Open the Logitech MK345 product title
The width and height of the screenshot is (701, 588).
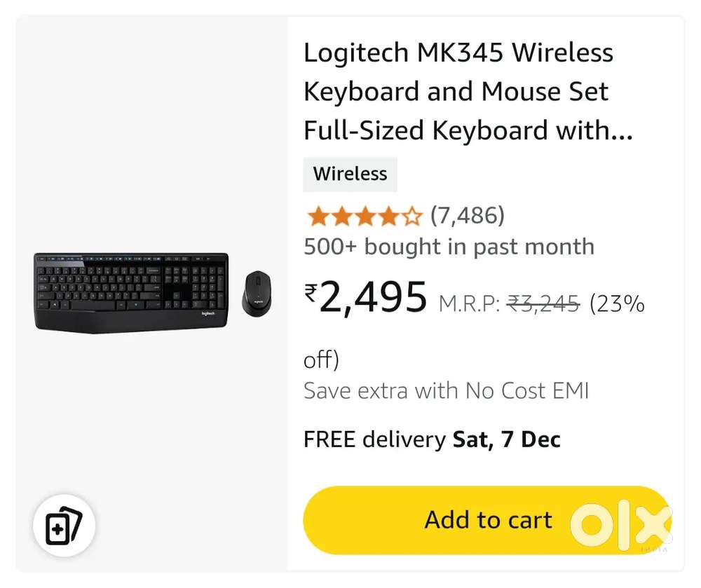tap(458, 92)
